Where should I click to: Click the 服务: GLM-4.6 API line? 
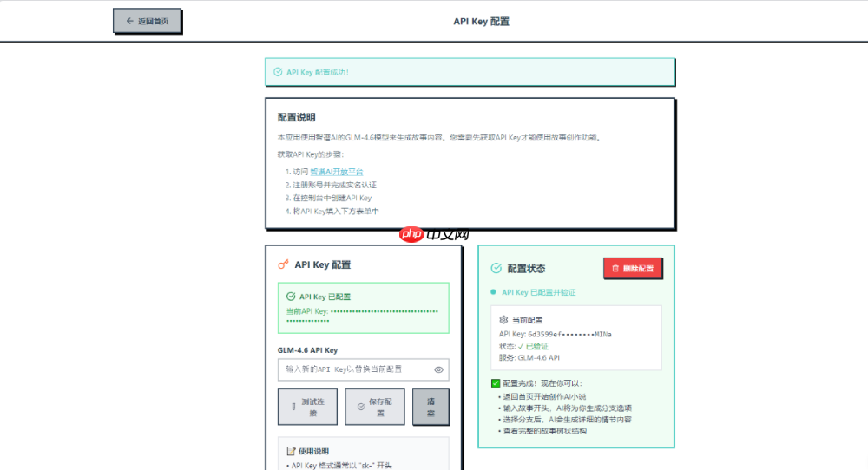(x=529, y=358)
